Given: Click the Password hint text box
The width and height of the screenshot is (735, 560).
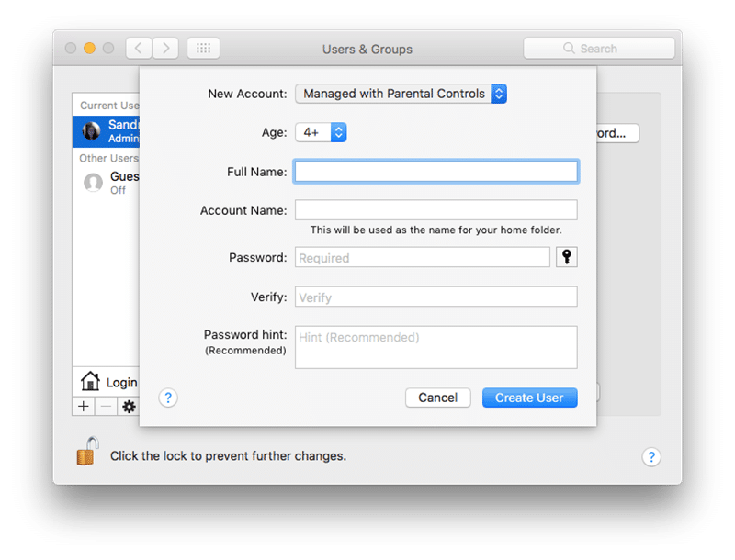Looking at the screenshot, I should point(435,347).
